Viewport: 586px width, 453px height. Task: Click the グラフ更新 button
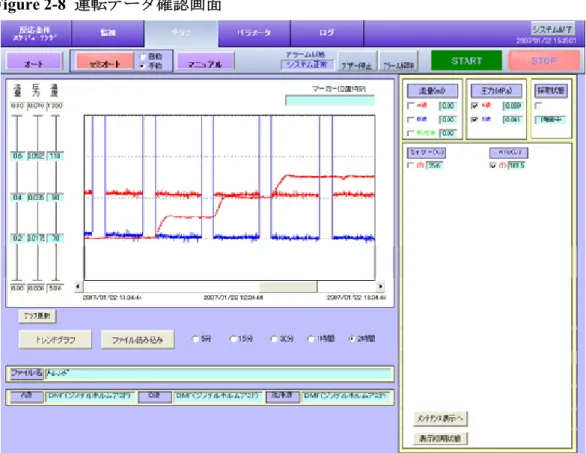(x=37, y=316)
